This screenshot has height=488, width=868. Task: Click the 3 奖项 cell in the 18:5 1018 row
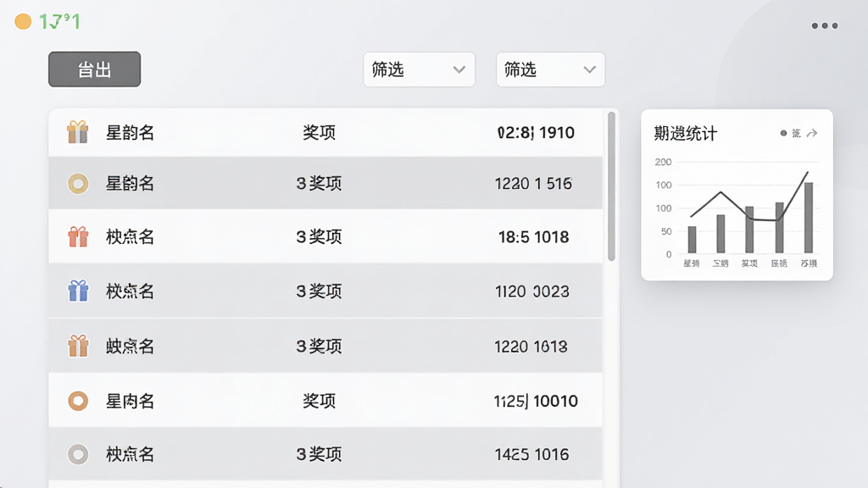point(319,237)
